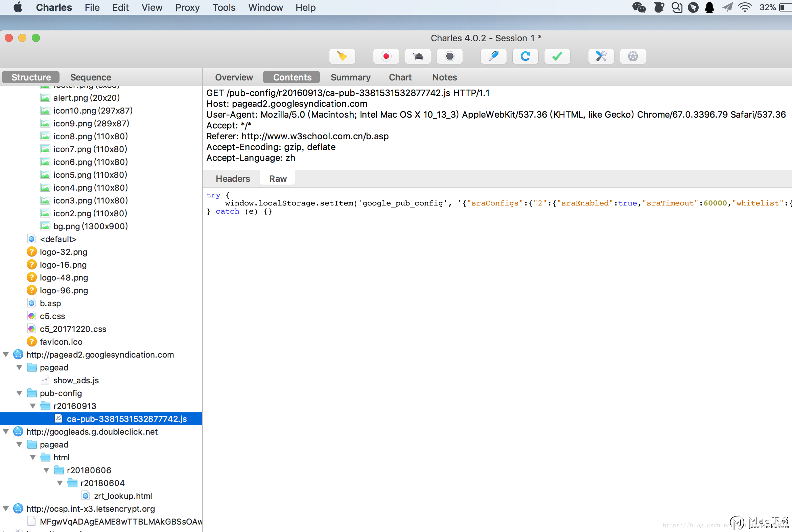Select favicon.ico in the tree
The image size is (792, 532).
coord(61,342)
